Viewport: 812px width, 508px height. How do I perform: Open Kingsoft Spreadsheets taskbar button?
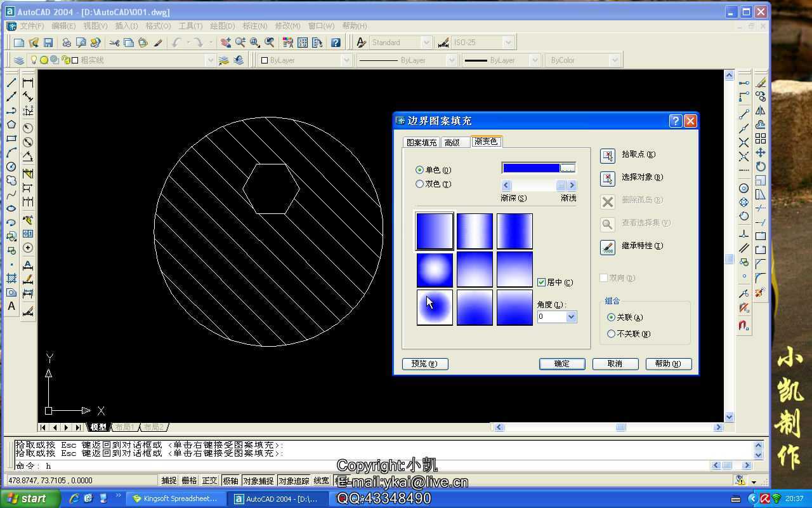click(175, 498)
